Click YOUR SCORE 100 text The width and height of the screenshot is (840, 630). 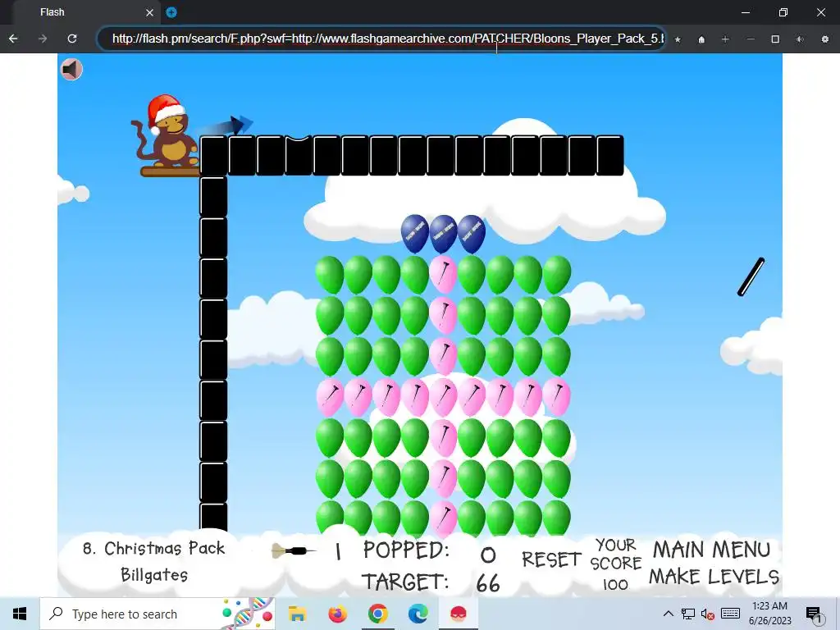pyautogui.click(x=615, y=564)
